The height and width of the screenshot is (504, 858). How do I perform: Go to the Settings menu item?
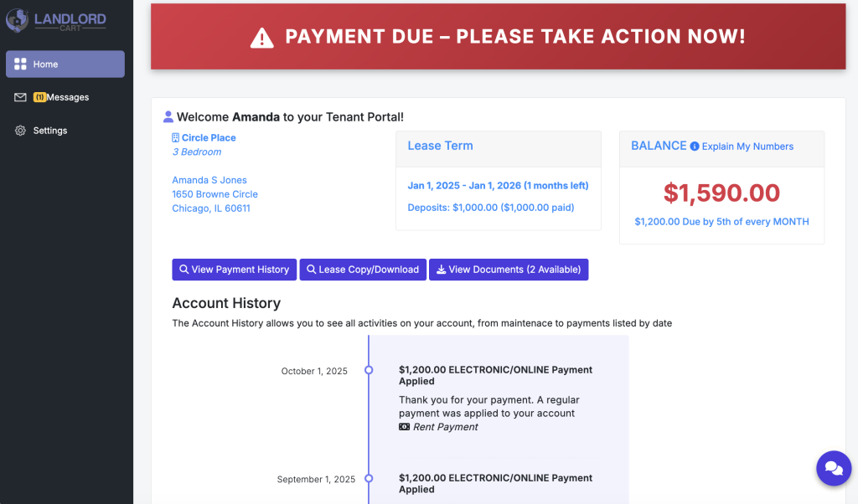tap(50, 131)
